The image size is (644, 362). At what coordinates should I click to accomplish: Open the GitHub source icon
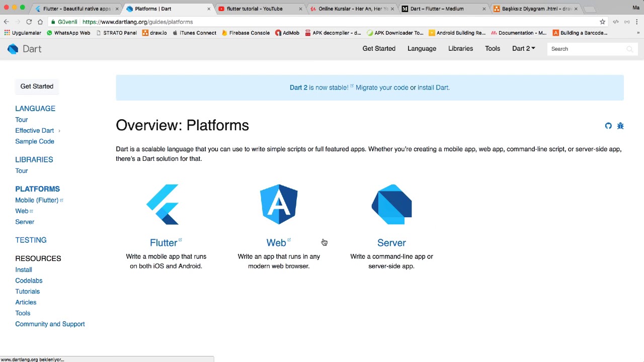point(608,126)
